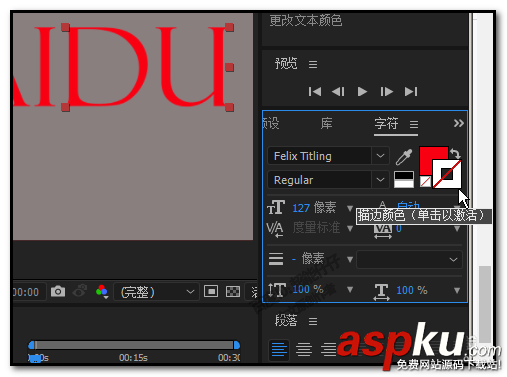
Task: Open the Regular font style dropdown
Action: point(380,180)
